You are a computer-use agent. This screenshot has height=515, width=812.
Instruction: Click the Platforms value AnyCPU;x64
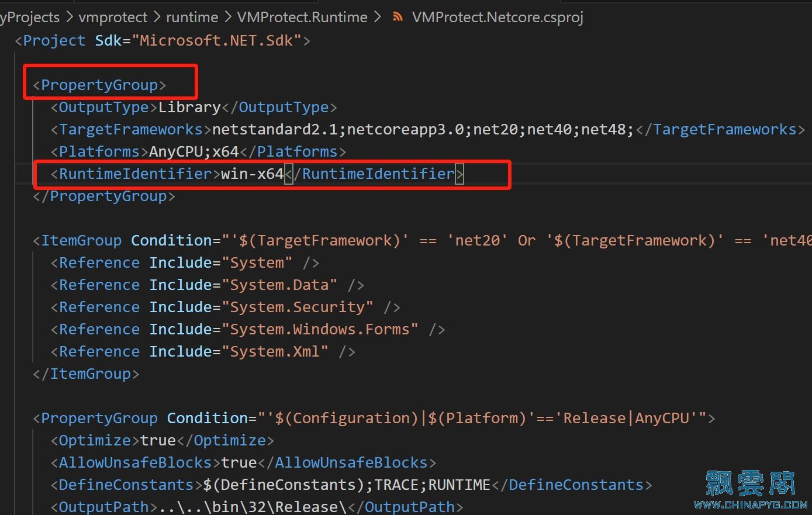click(194, 152)
